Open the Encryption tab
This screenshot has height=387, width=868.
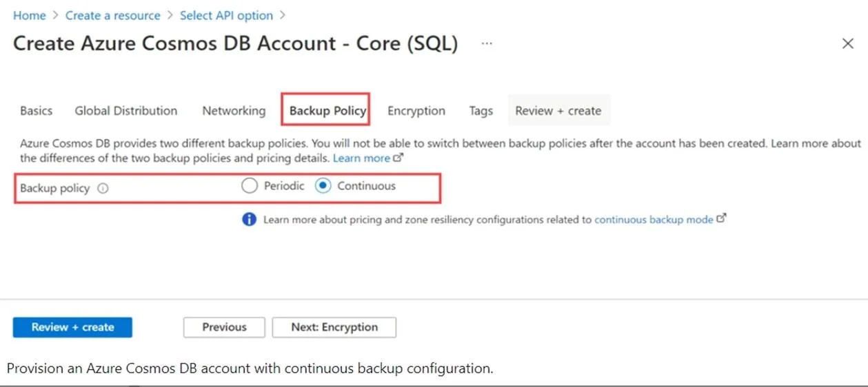(x=416, y=111)
